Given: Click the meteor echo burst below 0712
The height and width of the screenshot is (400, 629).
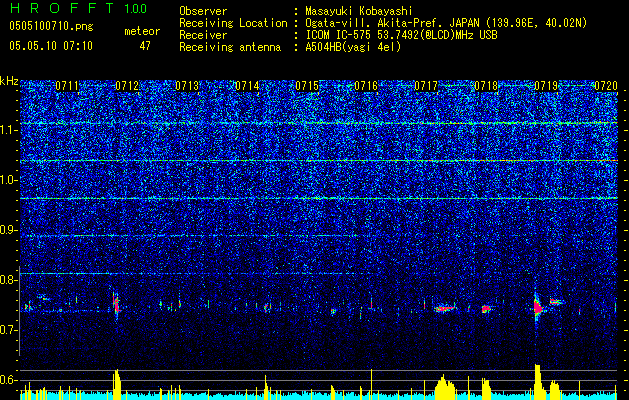Looking at the screenshot, I should point(116,305).
